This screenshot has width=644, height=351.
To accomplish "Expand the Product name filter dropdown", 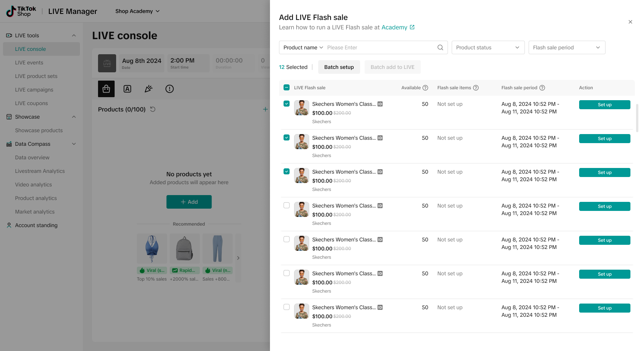I will [303, 47].
